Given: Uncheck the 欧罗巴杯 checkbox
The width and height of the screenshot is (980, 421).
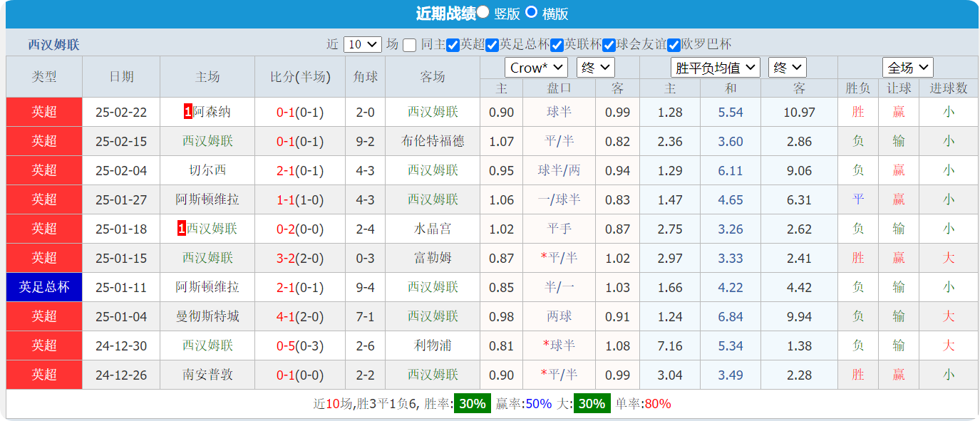Looking at the screenshot, I should click(x=674, y=43).
